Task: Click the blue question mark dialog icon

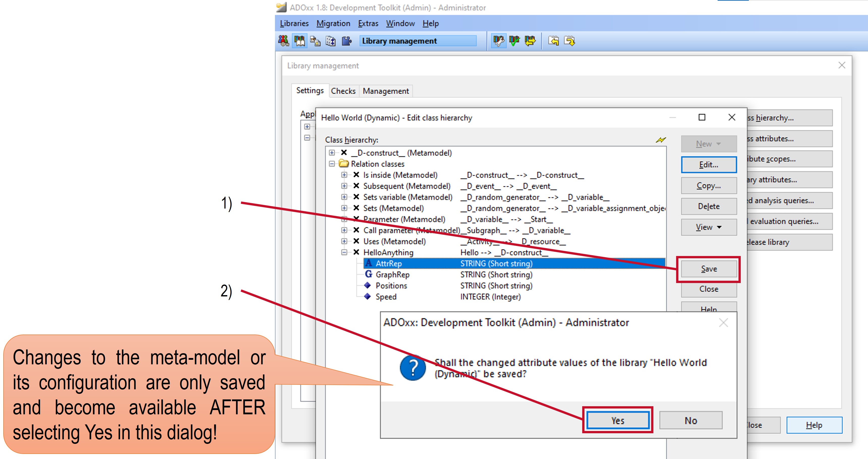Action: 413,368
